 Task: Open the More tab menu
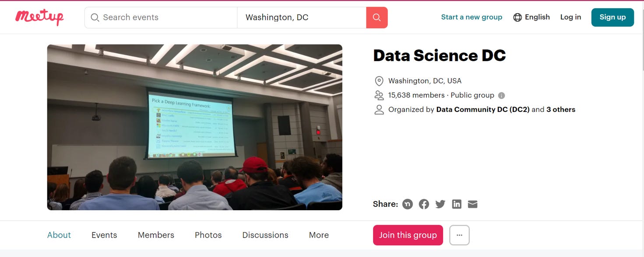pos(318,235)
